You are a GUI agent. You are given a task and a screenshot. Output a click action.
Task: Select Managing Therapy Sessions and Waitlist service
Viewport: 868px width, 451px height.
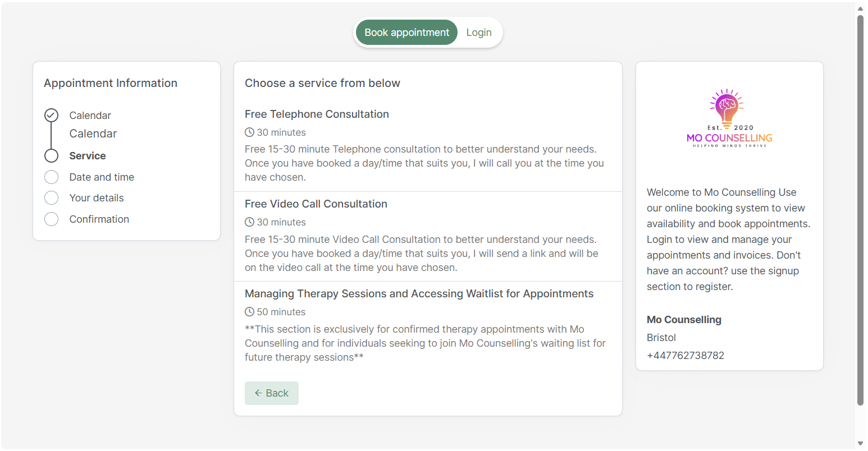pyautogui.click(x=428, y=326)
